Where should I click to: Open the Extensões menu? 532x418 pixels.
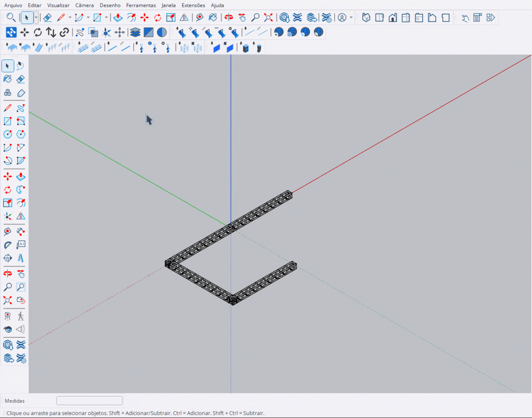pos(193,5)
